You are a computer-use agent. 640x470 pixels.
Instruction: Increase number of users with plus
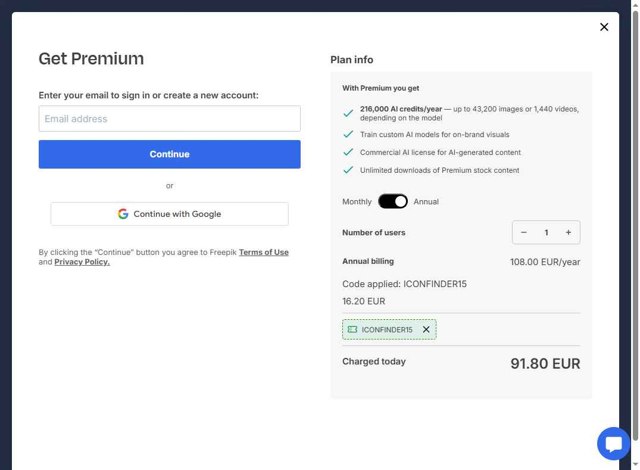click(x=568, y=233)
